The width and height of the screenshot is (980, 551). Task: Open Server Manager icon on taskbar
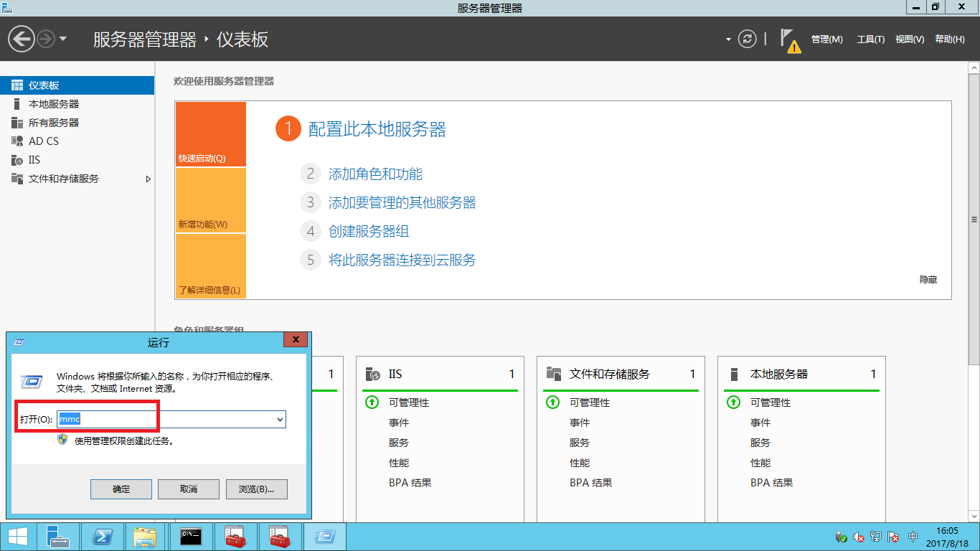point(58,537)
